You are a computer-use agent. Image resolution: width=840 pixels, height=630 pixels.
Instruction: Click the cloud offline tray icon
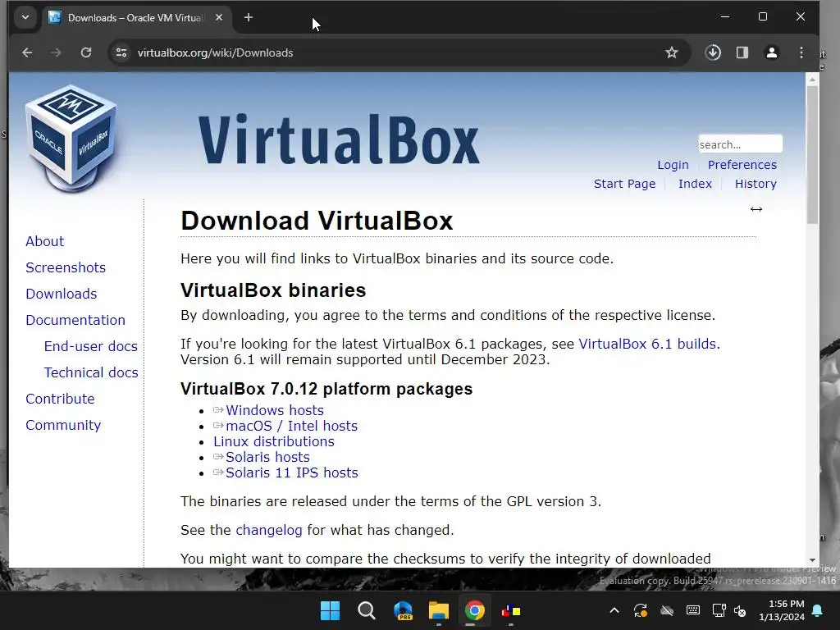tap(666, 610)
